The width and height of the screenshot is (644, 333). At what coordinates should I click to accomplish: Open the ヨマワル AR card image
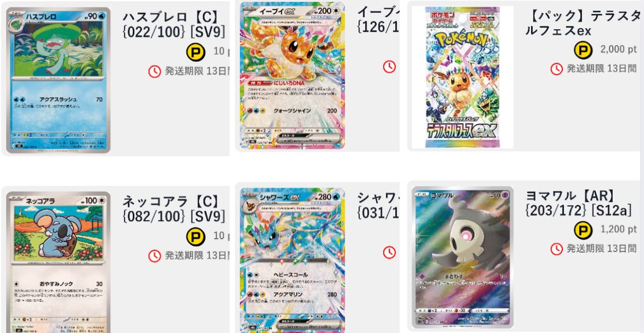[463, 258]
